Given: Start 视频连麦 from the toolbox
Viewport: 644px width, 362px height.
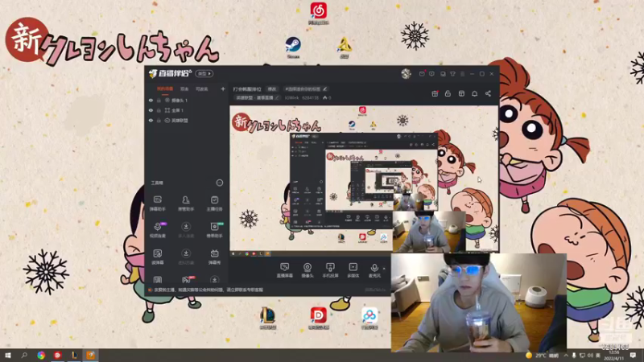Looking at the screenshot, I should coord(158,230).
